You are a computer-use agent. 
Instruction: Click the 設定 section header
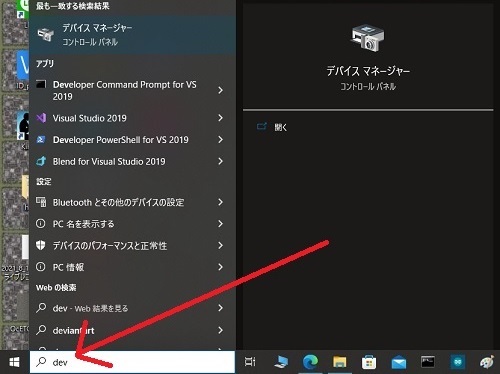(x=44, y=181)
